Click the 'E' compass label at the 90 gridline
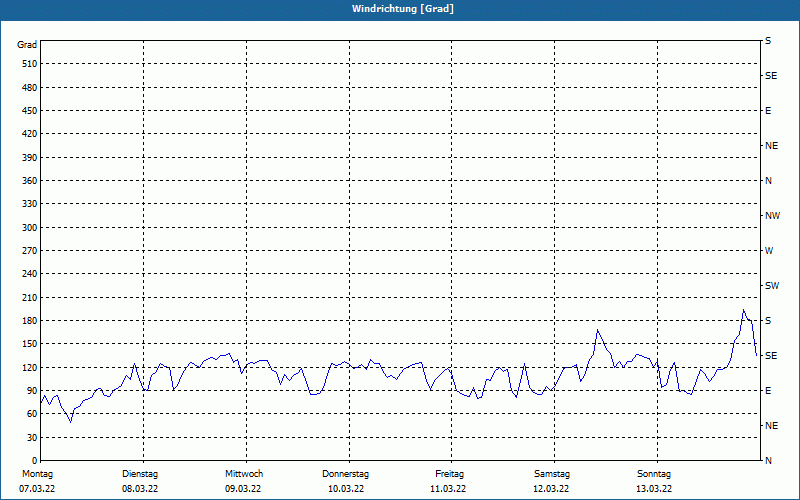This screenshot has width=800, height=500. [768, 391]
